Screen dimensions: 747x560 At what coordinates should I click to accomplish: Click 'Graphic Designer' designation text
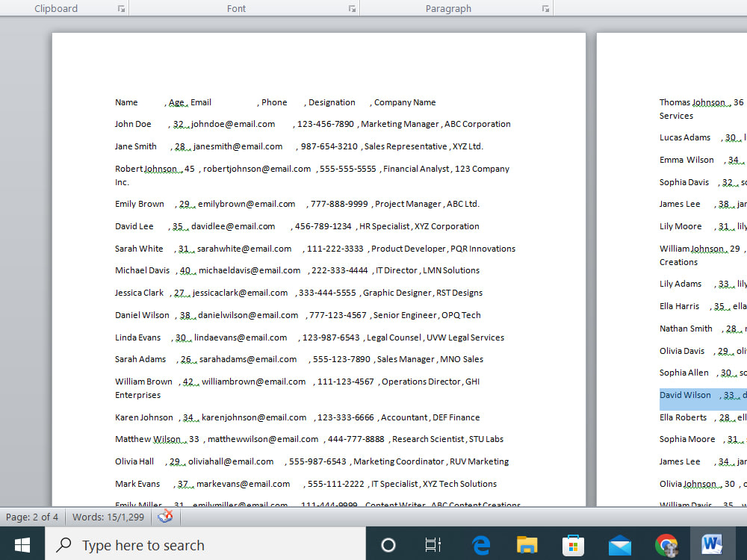click(x=397, y=293)
